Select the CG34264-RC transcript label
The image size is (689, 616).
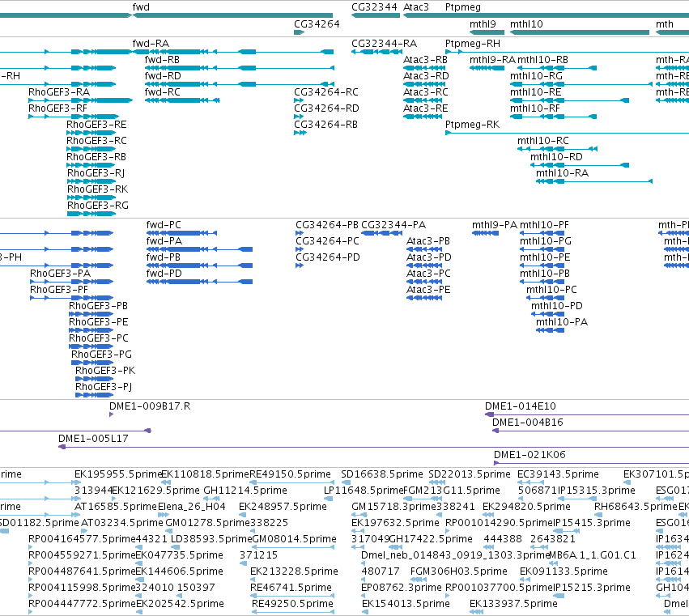(326, 92)
